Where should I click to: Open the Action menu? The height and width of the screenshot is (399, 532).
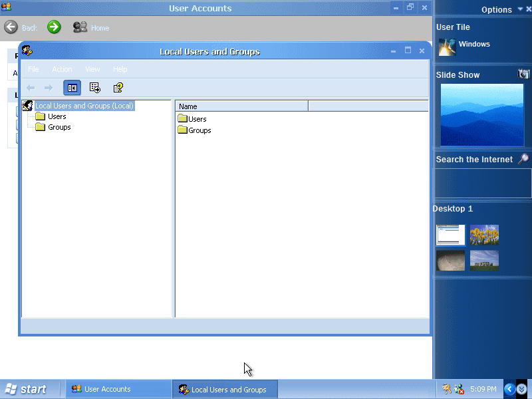tap(62, 69)
